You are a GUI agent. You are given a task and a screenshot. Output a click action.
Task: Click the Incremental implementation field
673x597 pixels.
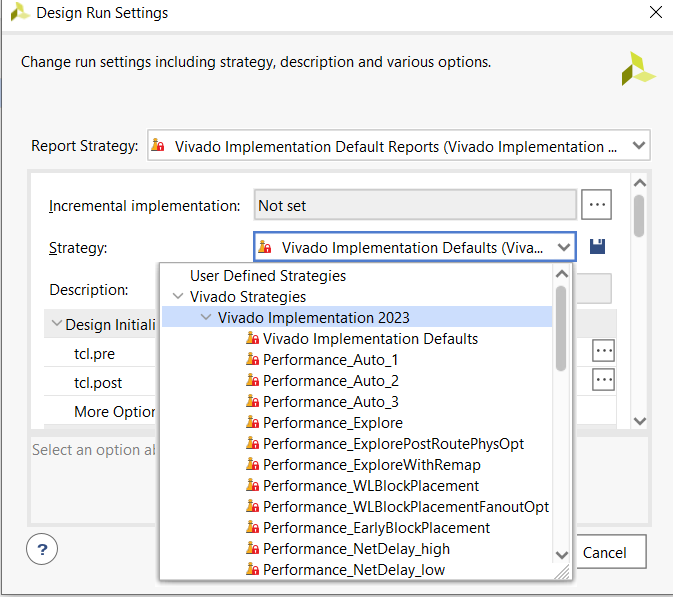tap(414, 205)
